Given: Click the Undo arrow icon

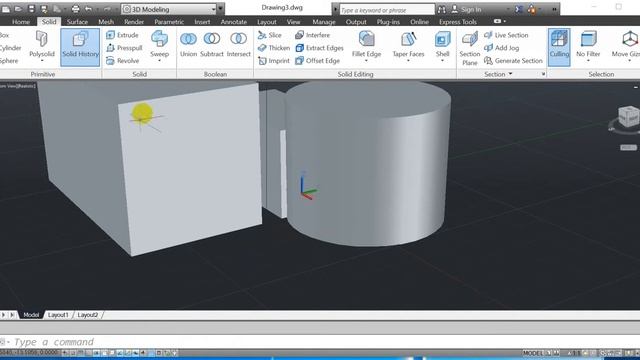Looking at the screenshot, I should pyautogui.click(x=89, y=9).
